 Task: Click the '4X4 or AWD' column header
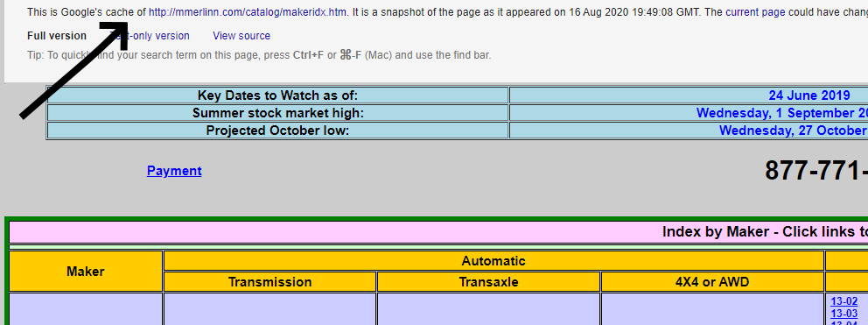pyautogui.click(x=712, y=282)
